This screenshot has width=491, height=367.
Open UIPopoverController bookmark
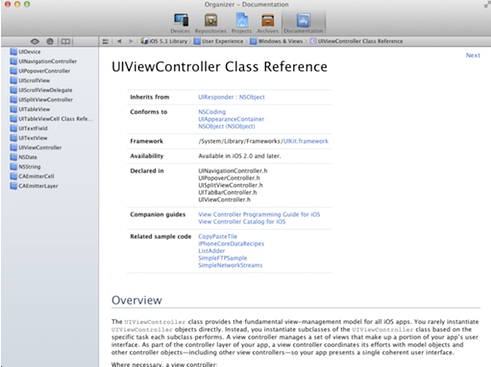tap(40, 71)
